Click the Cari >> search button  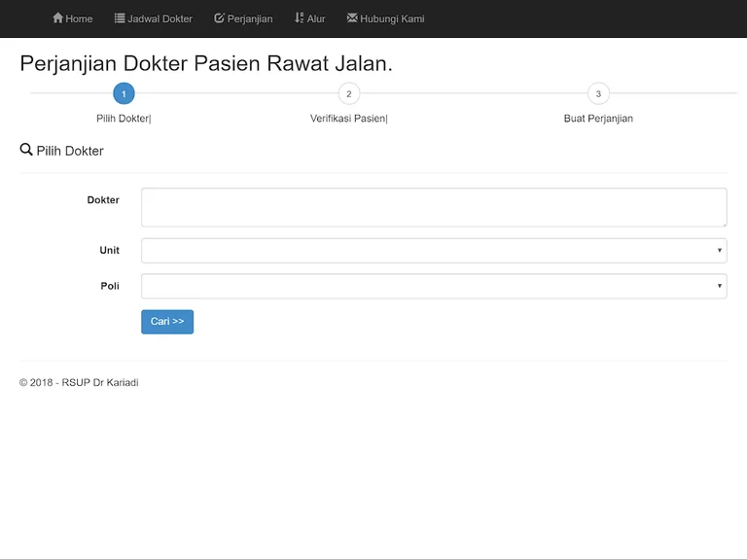point(167,322)
